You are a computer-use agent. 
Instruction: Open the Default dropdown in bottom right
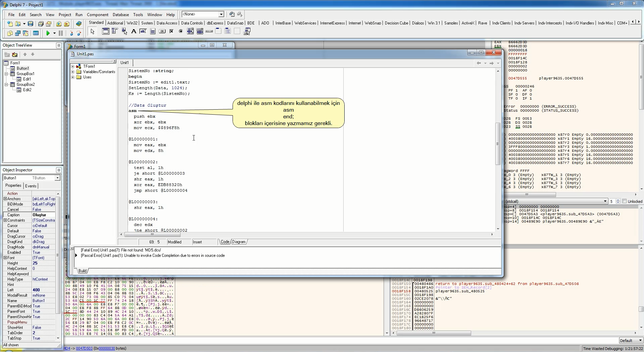[640, 341]
